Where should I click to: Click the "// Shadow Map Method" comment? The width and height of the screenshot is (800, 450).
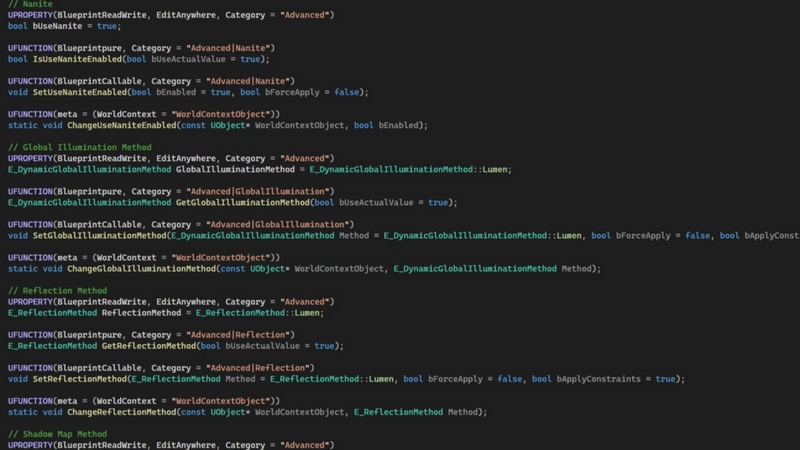pos(57,434)
